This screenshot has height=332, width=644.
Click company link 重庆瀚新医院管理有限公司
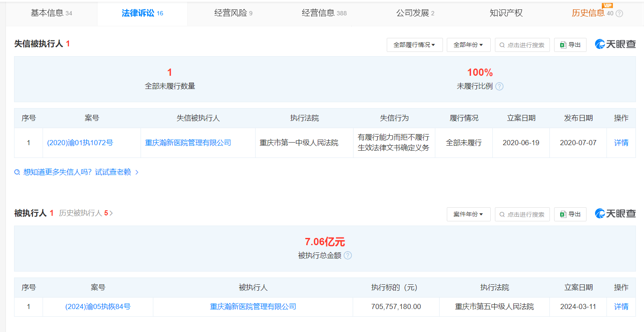(x=198, y=143)
